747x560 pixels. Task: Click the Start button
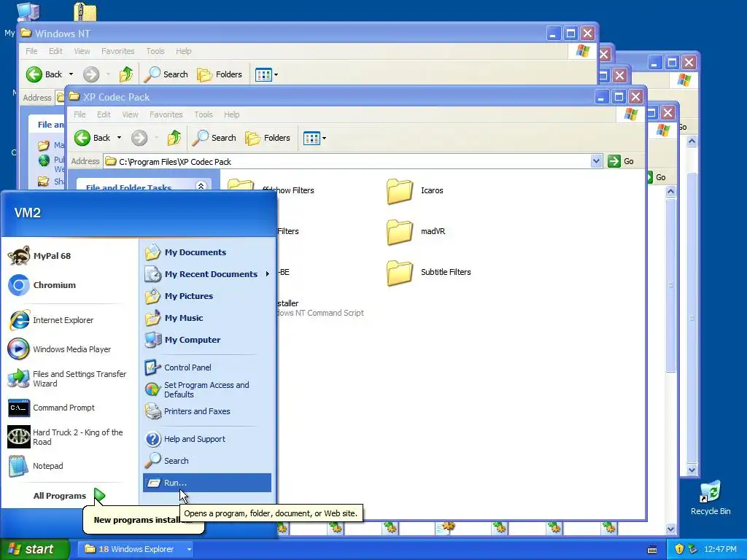tap(35, 549)
